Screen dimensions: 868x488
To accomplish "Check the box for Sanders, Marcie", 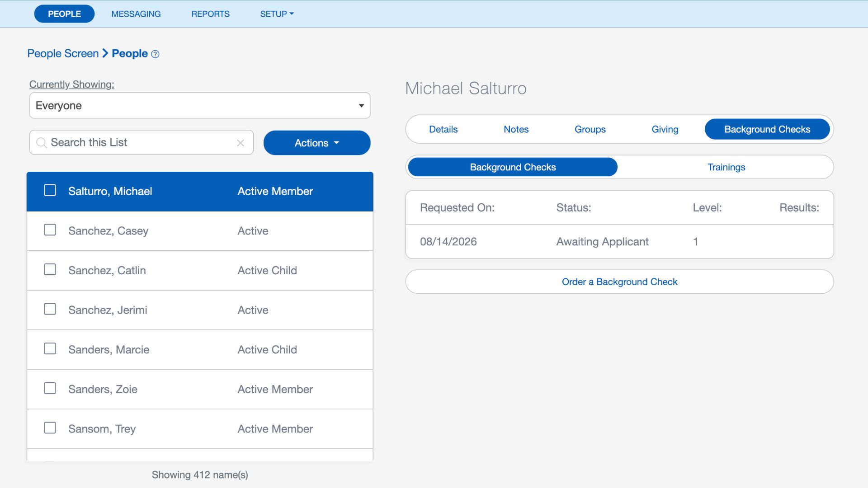I will (50, 349).
